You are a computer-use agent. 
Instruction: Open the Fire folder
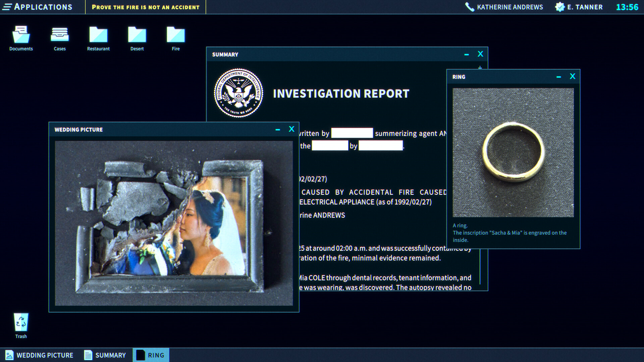[175, 35]
